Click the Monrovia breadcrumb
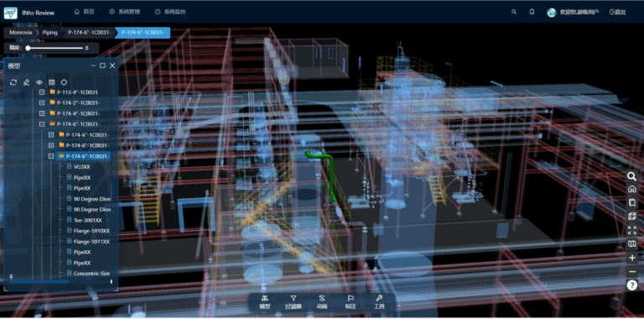644x319 pixels. [20, 33]
